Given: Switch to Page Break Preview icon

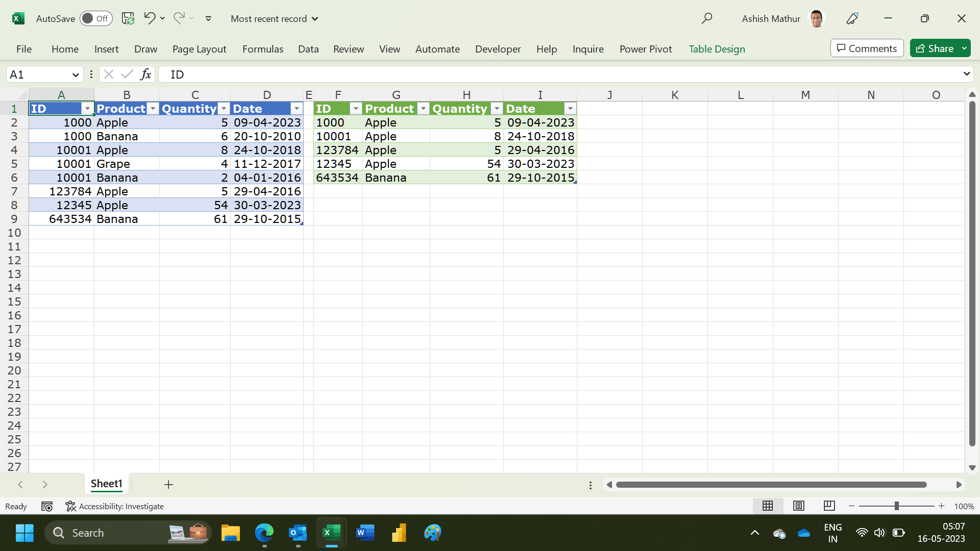Looking at the screenshot, I should [x=829, y=506].
